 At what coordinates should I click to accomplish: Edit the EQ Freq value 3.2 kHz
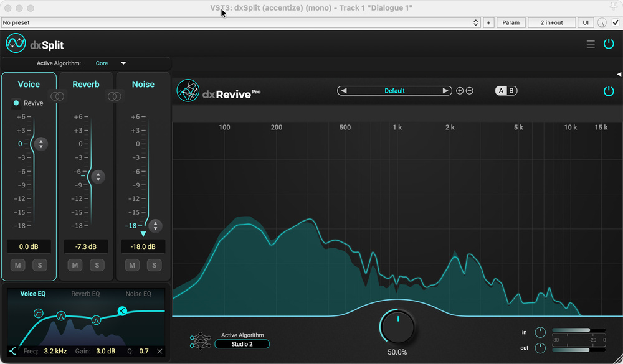tap(55, 352)
